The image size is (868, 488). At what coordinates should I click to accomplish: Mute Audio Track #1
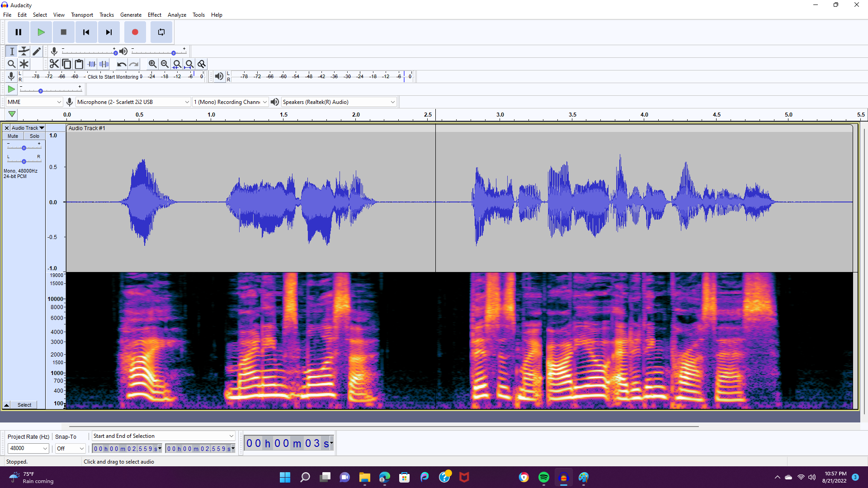click(12, 136)
